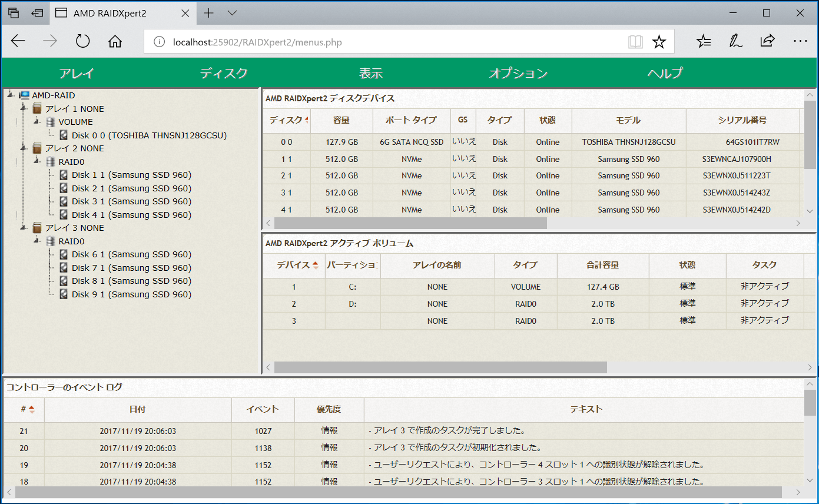819x504 pixels.
Task: Open the アレイ menu
Action: tap(77, 74)
